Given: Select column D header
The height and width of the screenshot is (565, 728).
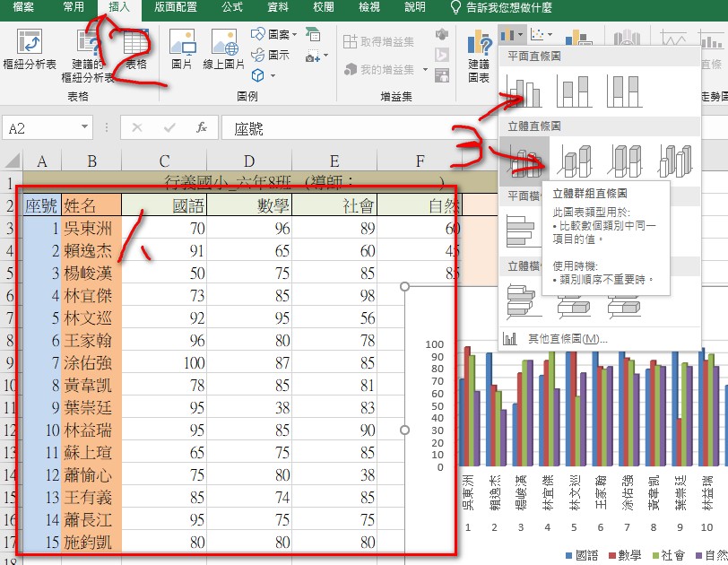Looking at the screenshot, I should [249, 161].
